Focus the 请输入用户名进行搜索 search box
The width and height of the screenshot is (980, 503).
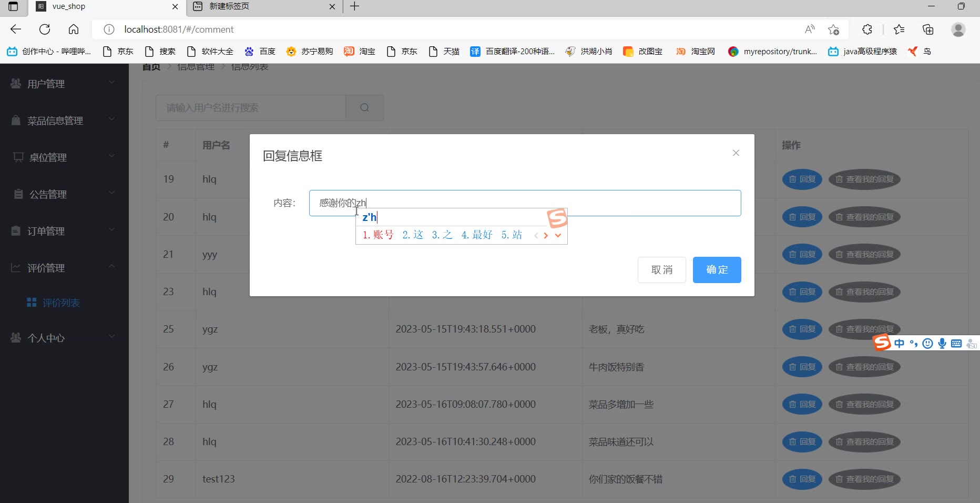pos(251,108)
